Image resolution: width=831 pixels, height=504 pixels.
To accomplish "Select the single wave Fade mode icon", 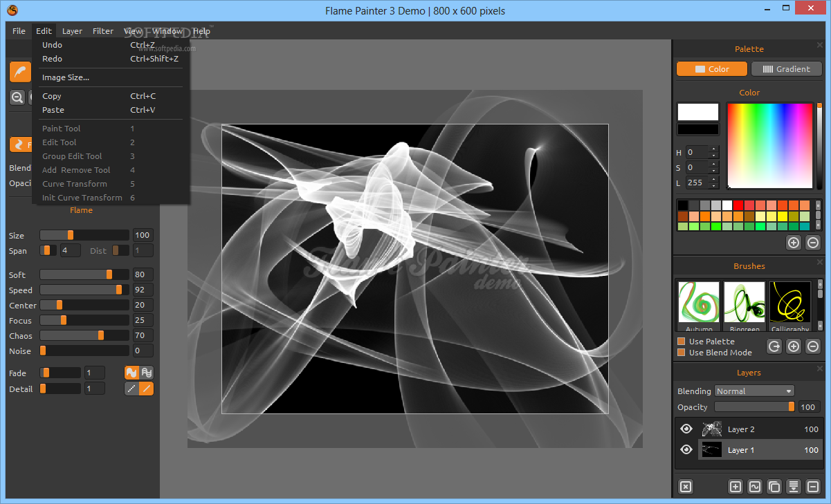I will pos(131,373).
